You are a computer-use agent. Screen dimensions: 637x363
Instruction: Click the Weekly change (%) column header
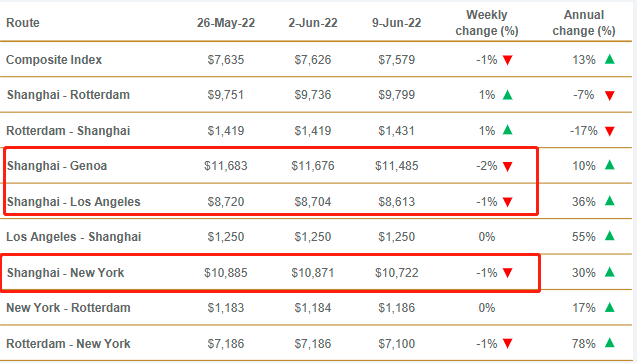click(x=487, y=23)
